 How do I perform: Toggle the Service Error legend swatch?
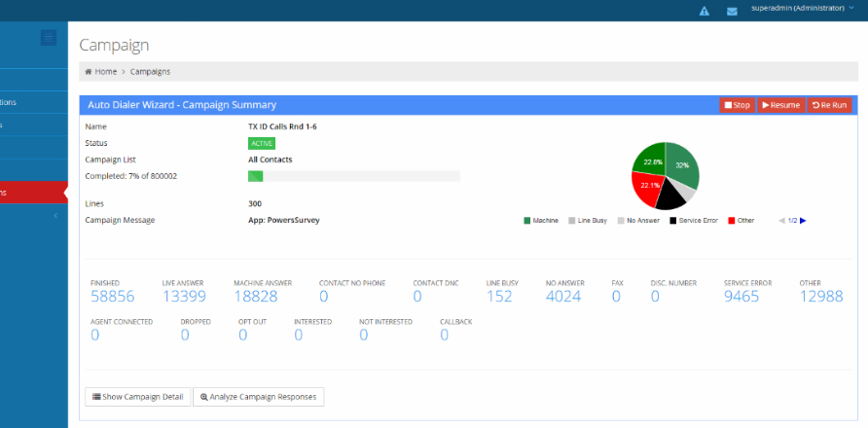click(x=671, y=221)
